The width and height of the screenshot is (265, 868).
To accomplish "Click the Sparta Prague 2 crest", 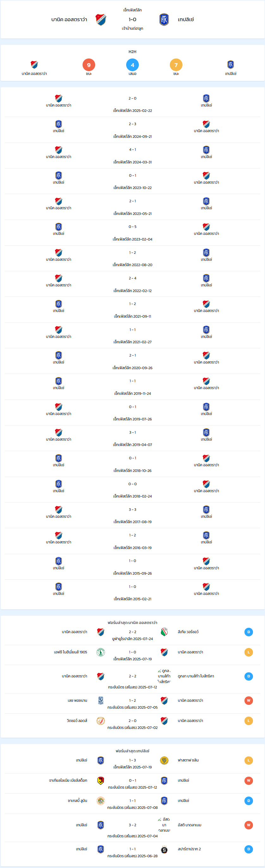I will [x=164, y=849].
